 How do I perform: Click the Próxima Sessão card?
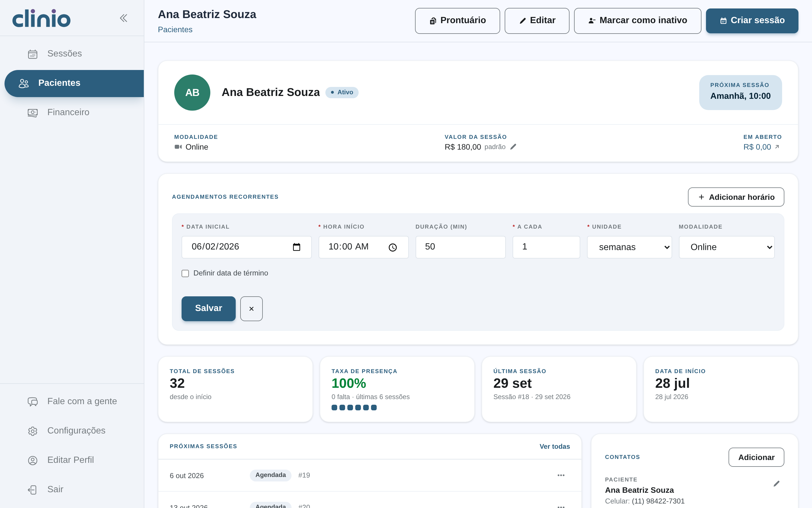740,92
